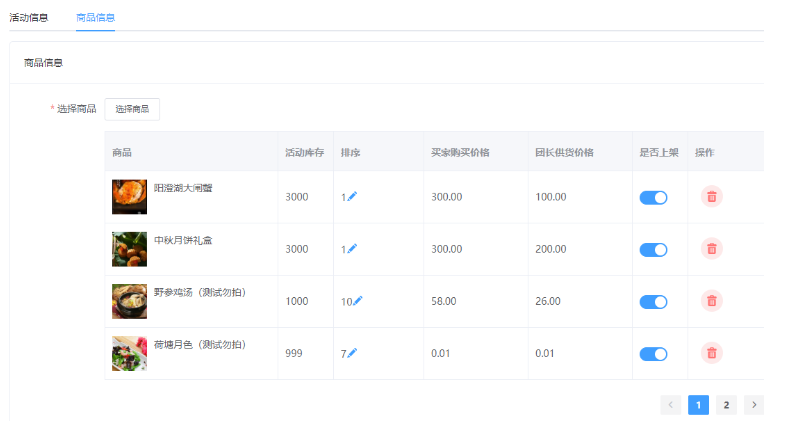This screenshot has height=442, width=794.
Task: Go to next page with right arrow
Action: click(754, 405)
